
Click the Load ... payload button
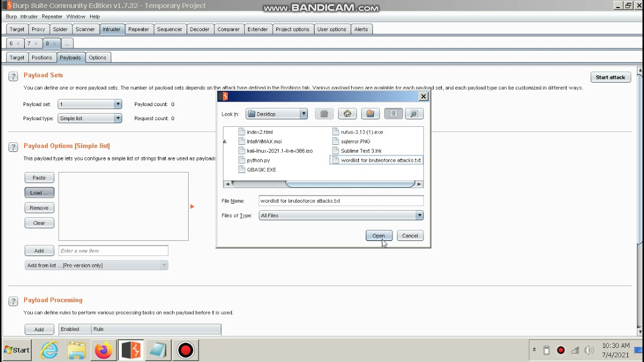[39, 193]
